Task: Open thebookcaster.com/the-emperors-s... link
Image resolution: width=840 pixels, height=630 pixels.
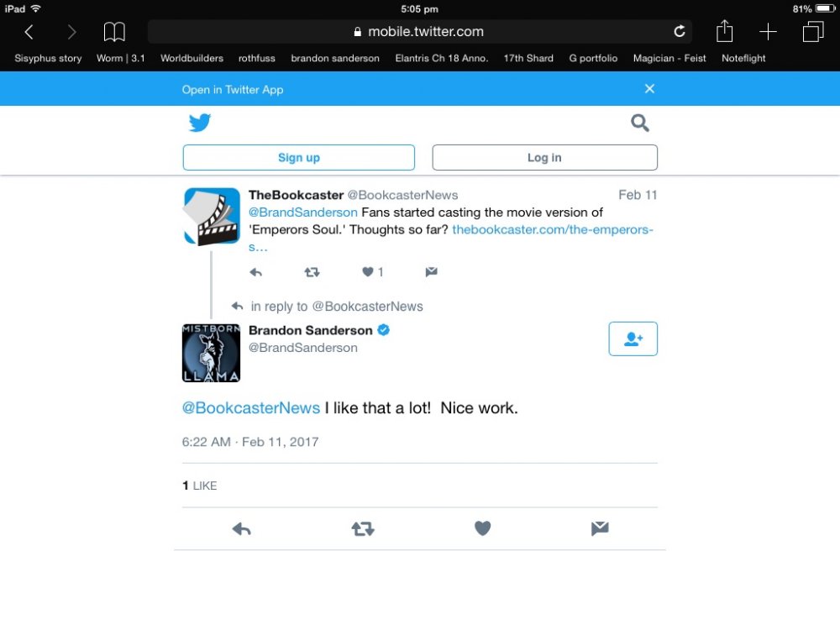Action: pyautogui.click(x=553, y=229)
